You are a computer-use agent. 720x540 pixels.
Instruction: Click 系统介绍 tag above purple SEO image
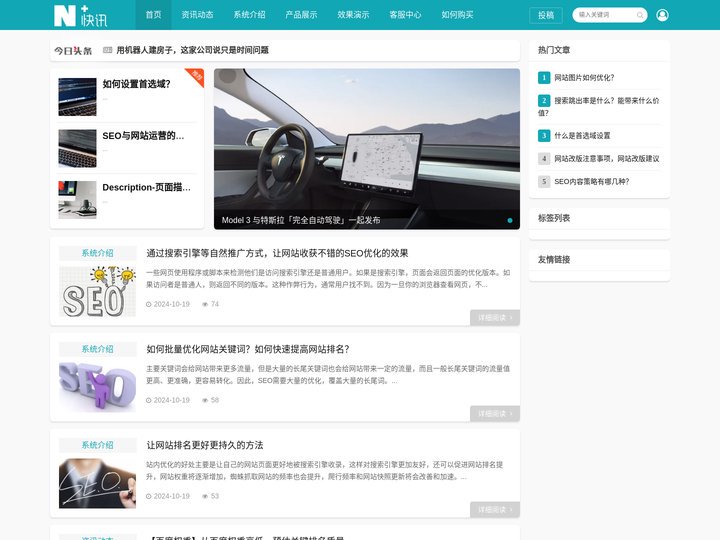[97, 349]
